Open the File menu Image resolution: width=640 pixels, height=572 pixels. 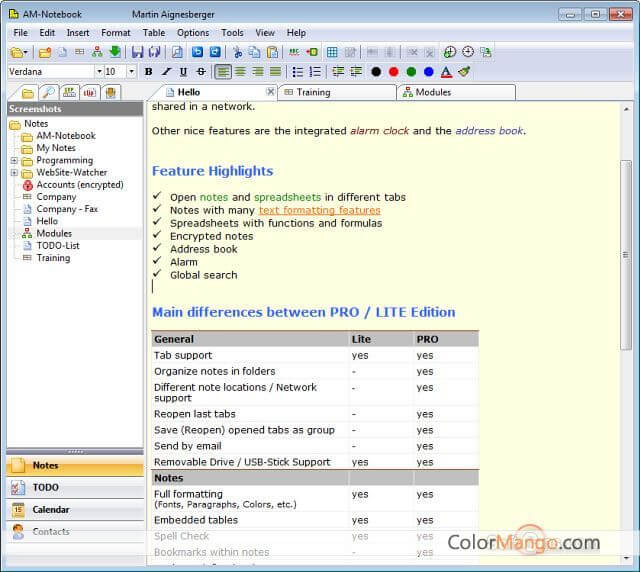pos(20,33)
